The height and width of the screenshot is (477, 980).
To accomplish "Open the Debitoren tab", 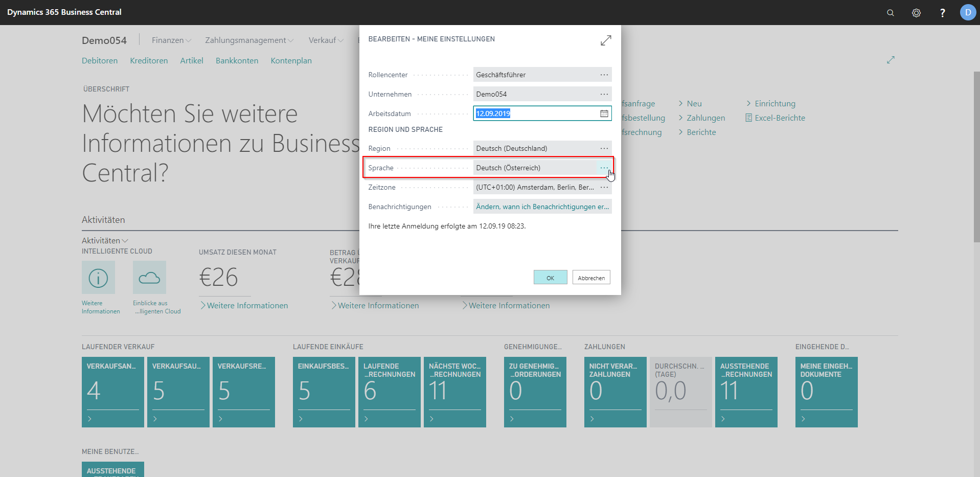I will click(100, 60).
